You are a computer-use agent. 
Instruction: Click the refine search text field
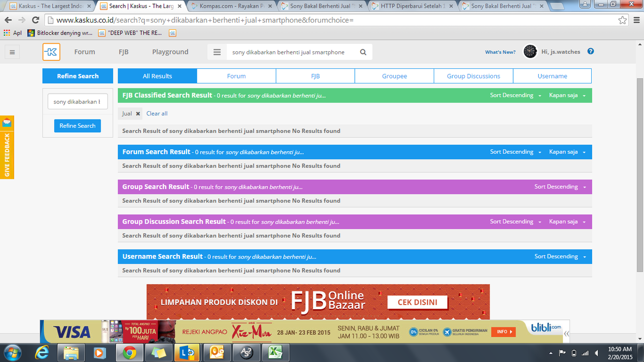77,102
